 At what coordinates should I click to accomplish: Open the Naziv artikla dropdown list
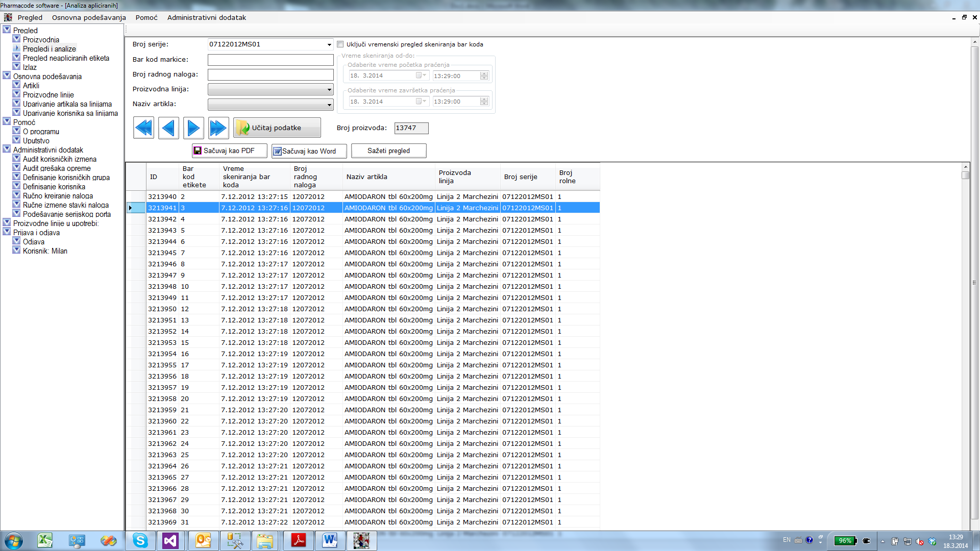point(329,105)
